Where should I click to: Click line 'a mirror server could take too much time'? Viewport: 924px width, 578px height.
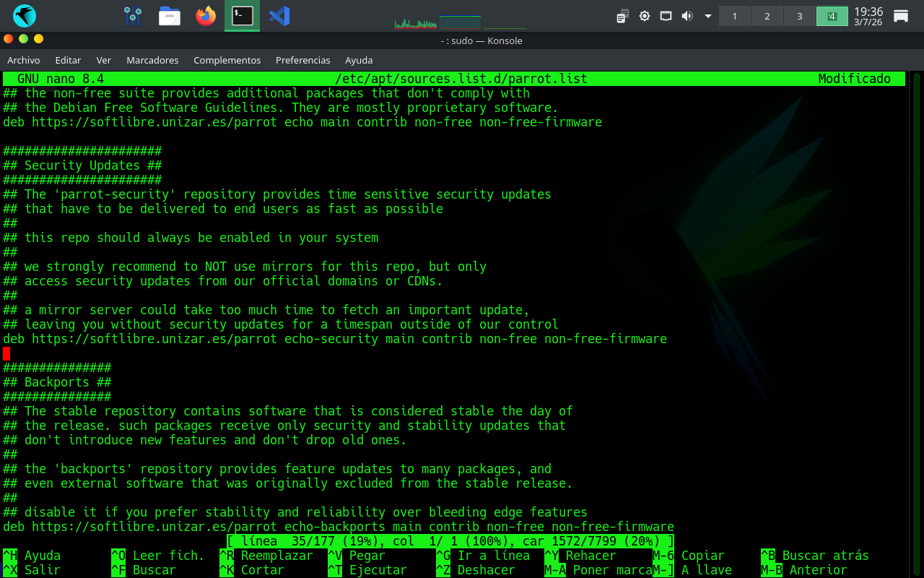point(266,310)
